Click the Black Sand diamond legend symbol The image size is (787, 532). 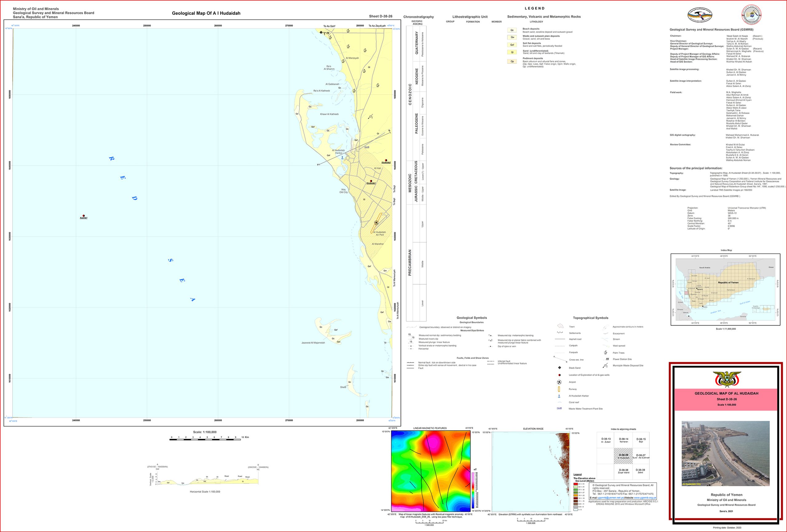click(x=560, y=368)
